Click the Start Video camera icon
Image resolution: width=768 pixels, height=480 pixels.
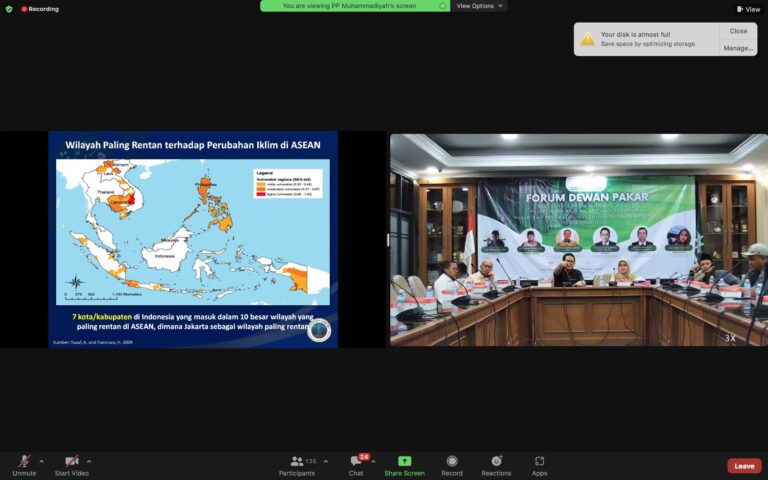pyautogui.click(x=72, y=461)
